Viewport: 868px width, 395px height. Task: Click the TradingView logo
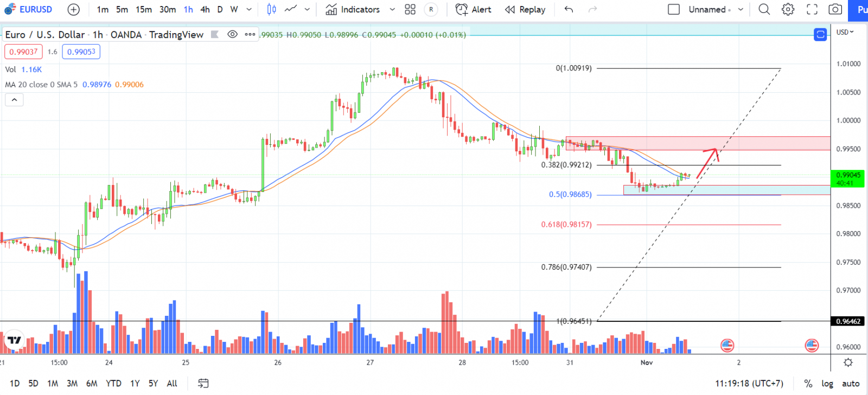(x=14, y=340)
